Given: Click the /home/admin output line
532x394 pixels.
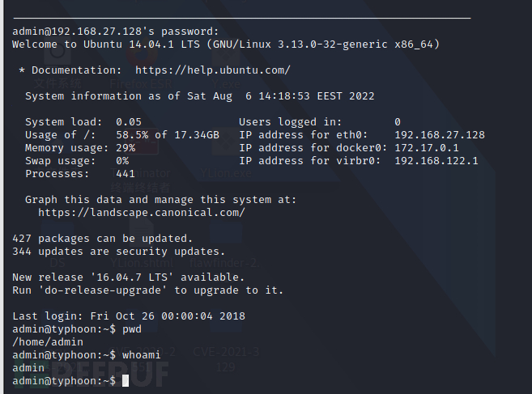Looking at the screenshot, I should [x=48, y=342].
